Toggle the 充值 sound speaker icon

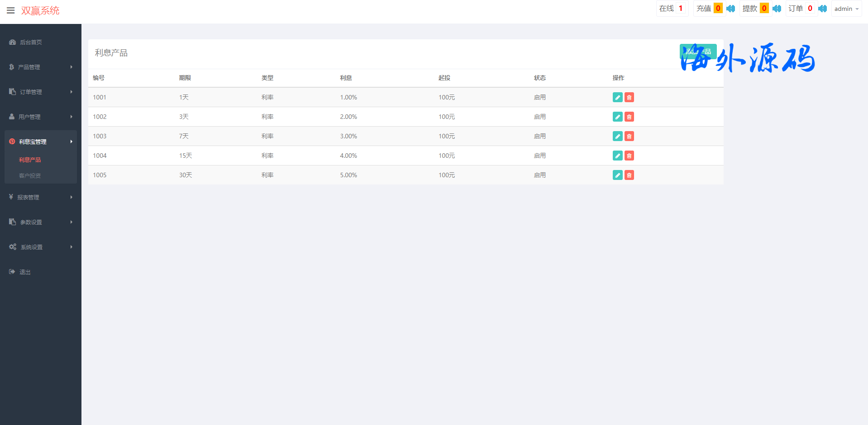[x=730, y=9]
